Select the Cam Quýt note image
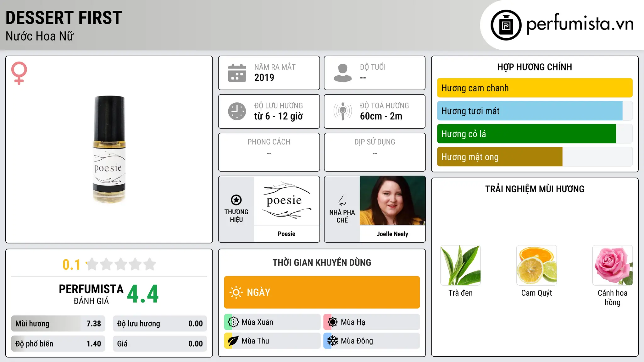 coord(536,265)
